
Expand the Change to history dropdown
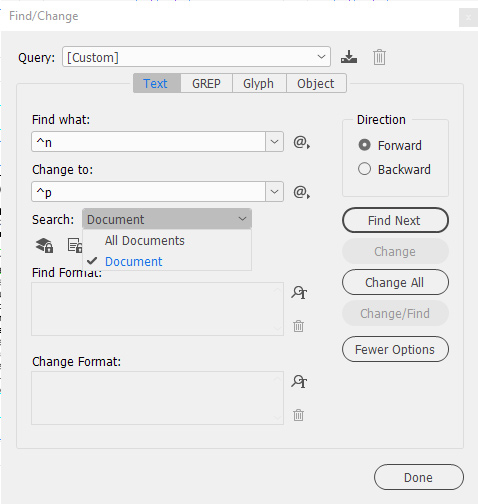pyautogui.click(x=274, y=192)
